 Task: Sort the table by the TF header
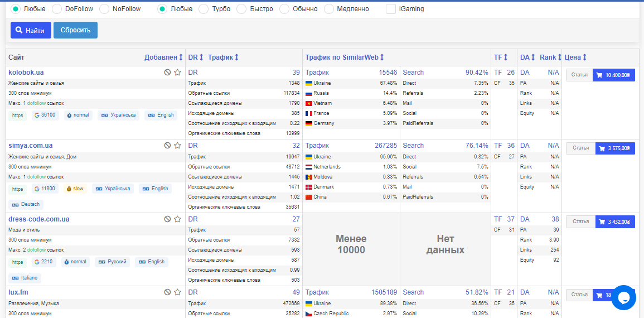[x=501, y=57]
